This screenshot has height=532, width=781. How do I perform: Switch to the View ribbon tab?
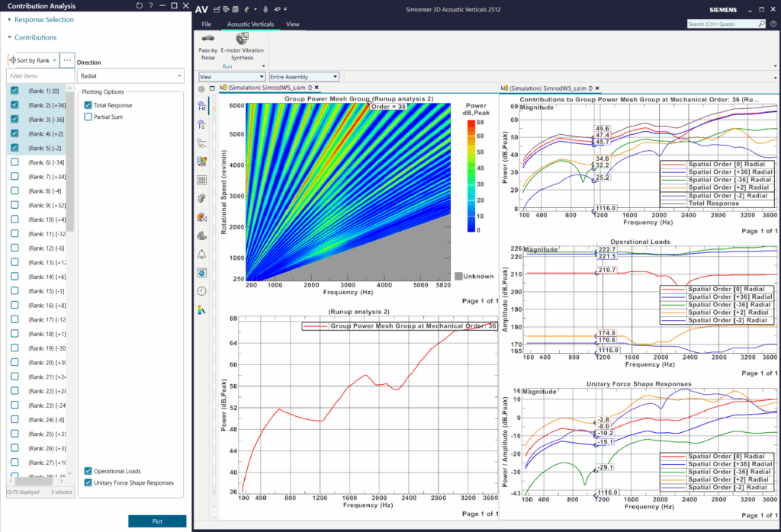[x=292, y=24]
